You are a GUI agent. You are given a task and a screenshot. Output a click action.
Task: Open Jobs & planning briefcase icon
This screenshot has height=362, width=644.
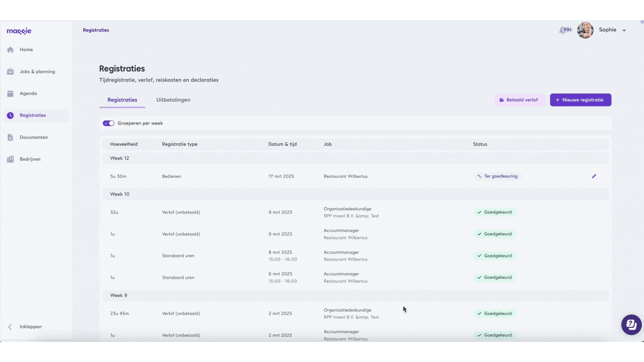tap(10, 72)
